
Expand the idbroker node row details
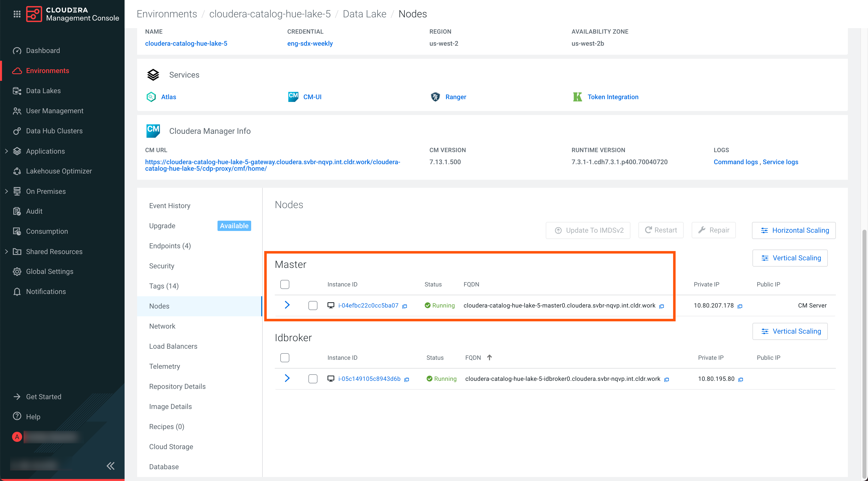click(287, 378)
